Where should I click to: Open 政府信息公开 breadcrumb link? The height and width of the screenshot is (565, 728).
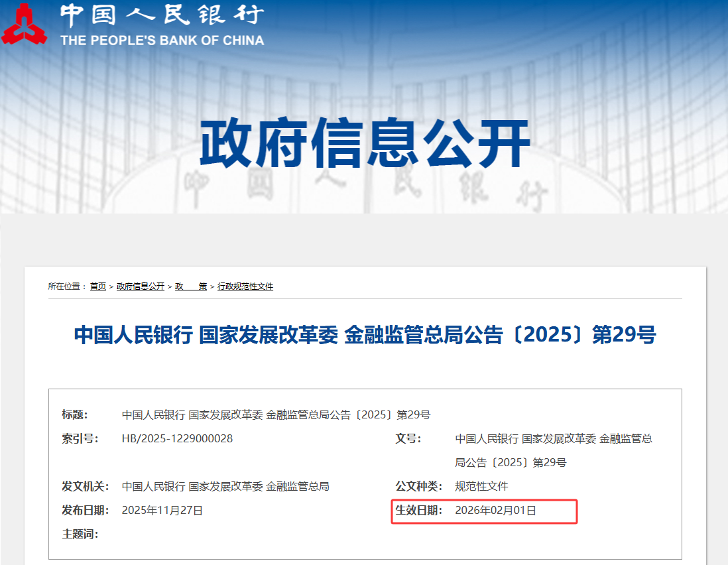[x=141, y=286]
